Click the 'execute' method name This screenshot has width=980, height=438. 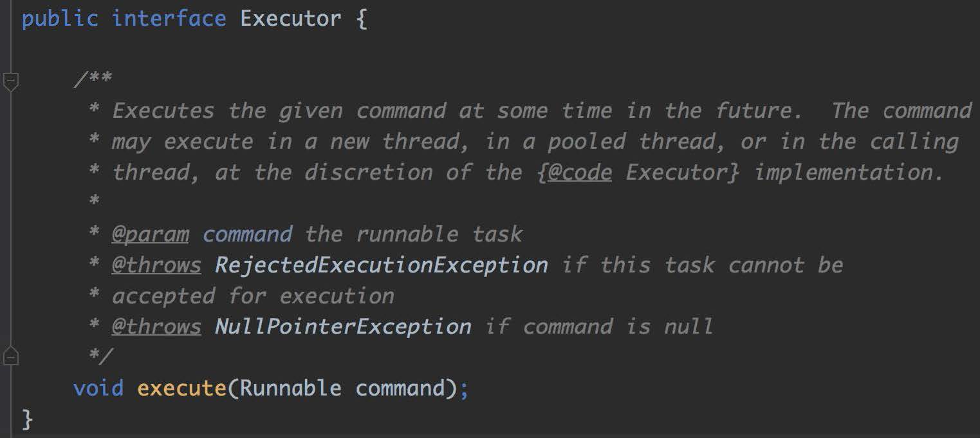pyautogui.click(x=180, y=388)
